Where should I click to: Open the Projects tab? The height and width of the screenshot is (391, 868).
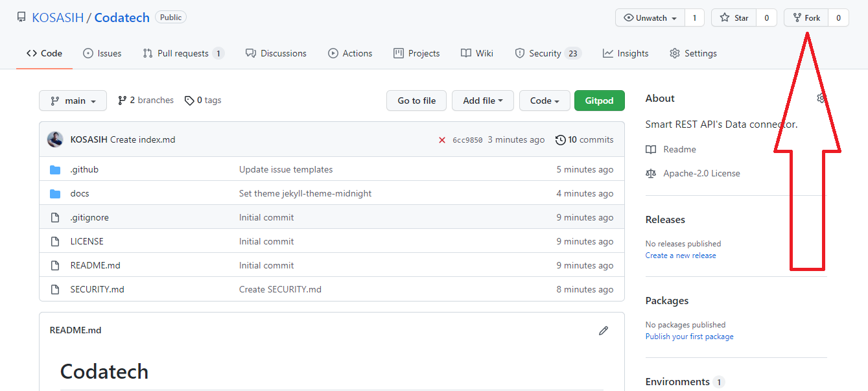[417, 53]
